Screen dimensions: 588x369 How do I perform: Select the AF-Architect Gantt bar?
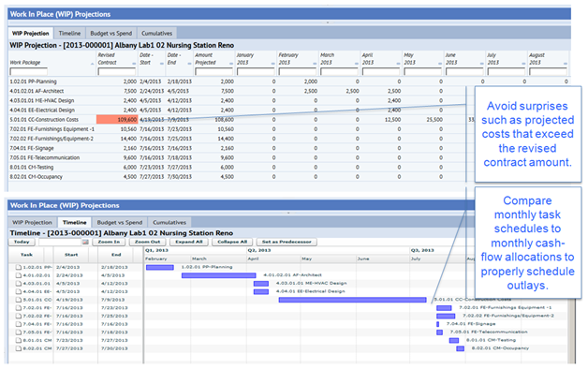point(218,275)
